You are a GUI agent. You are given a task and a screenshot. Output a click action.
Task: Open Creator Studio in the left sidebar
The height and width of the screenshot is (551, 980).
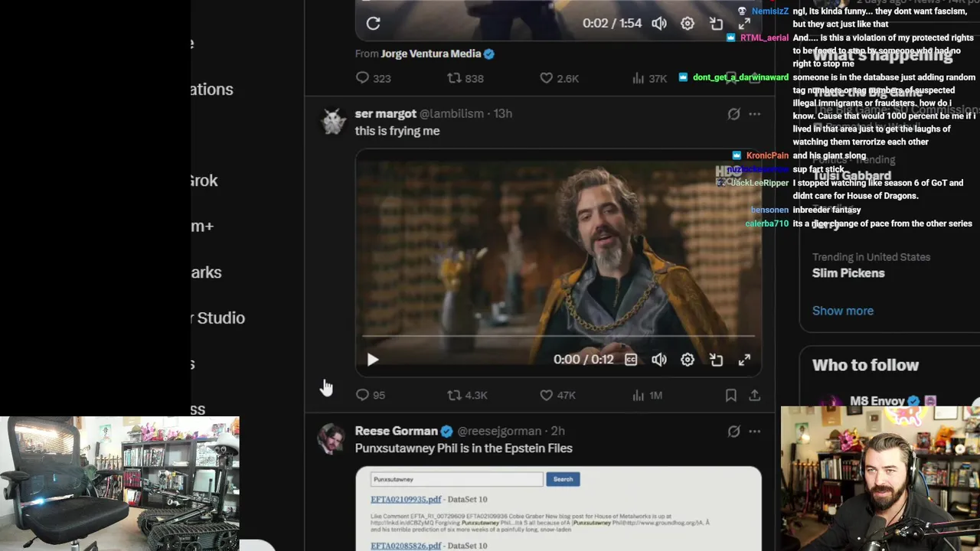click(218, 318)
